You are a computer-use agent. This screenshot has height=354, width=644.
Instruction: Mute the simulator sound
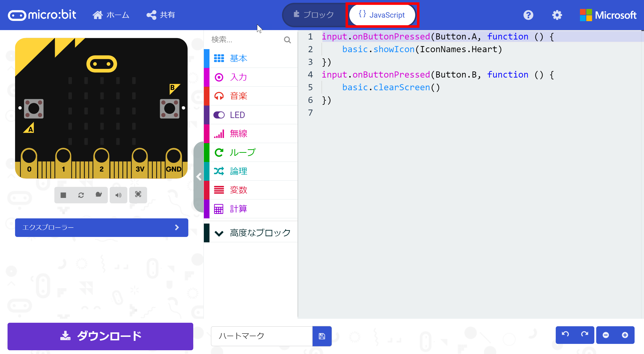(118, 195)
